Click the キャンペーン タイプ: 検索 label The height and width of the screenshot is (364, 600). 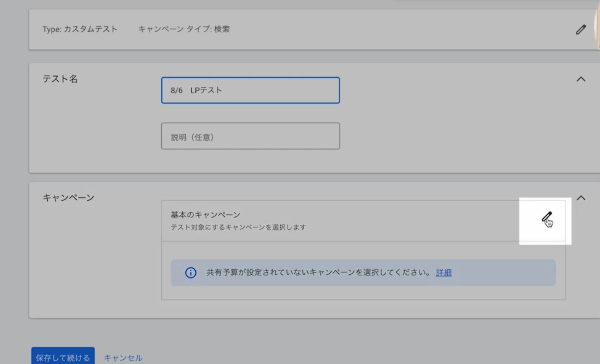184,29
